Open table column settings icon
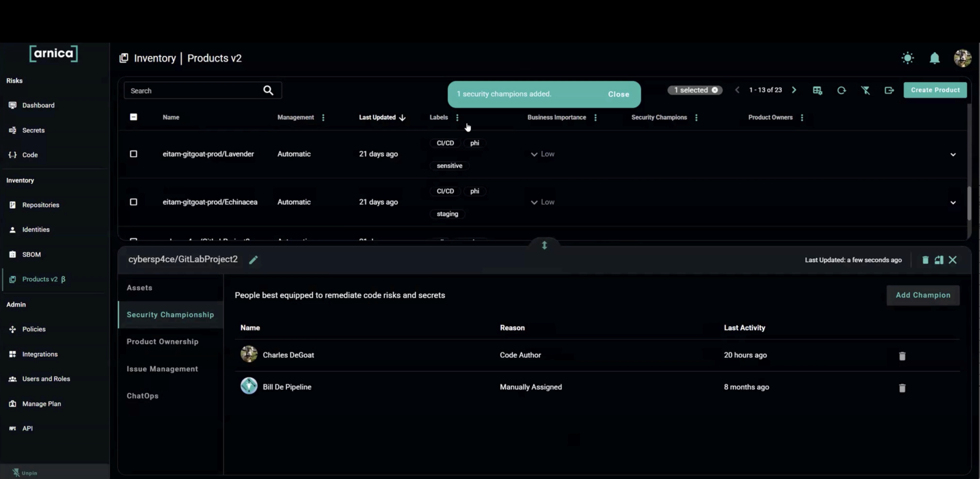This screenshot has height=479, width=980. [817, 90]
